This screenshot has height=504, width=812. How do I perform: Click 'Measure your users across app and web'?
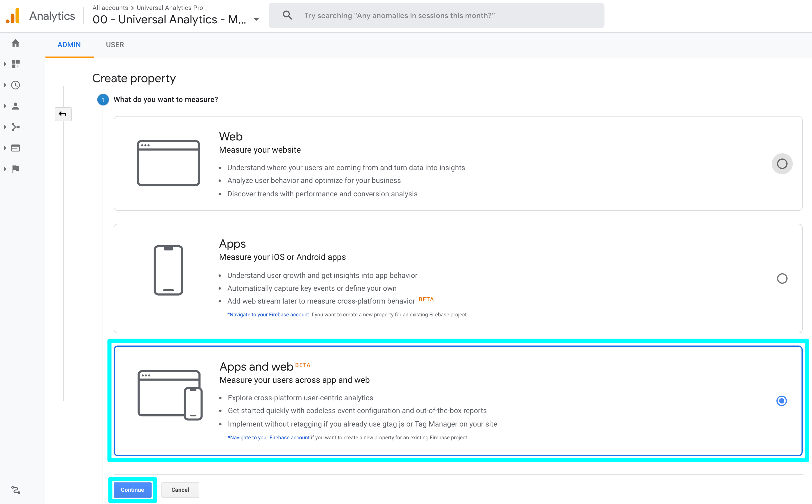click(294, 380)
